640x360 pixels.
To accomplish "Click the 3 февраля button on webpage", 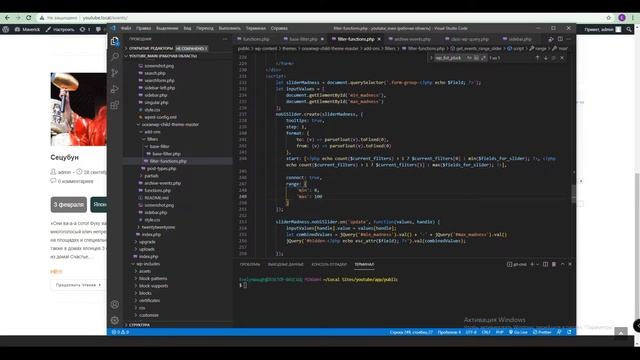I will 69,204.
